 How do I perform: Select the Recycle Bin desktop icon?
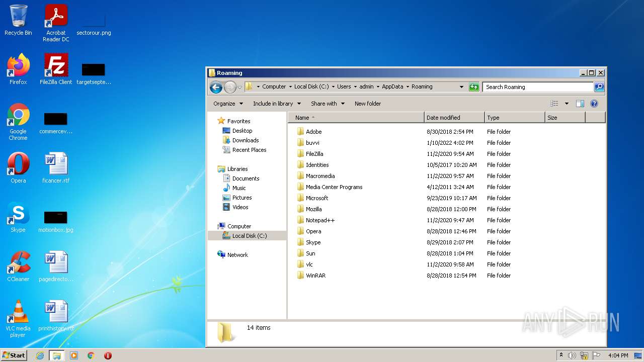(18, 21)
